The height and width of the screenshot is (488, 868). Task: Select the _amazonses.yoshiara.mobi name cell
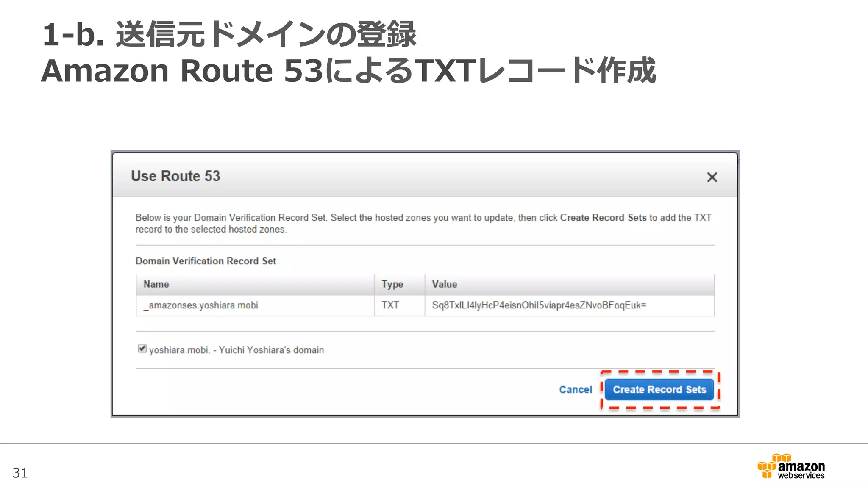coord(255,305)
